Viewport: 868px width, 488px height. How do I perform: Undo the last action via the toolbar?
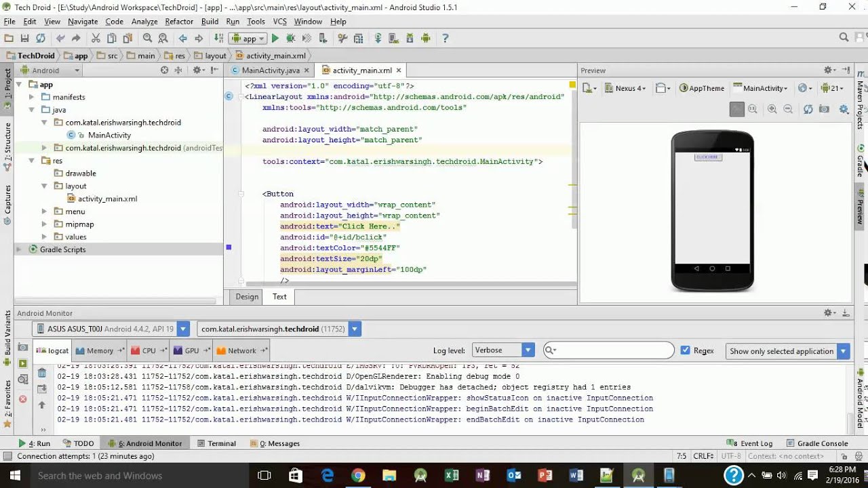point(61,39)
